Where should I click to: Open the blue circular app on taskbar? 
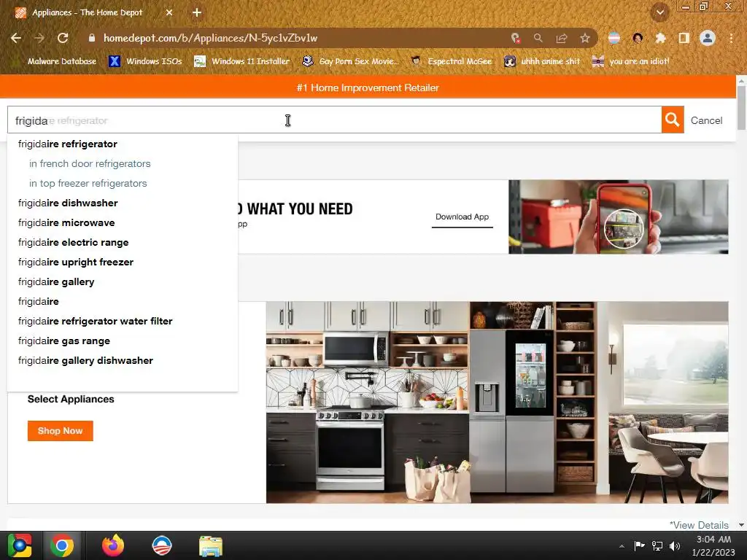tap(161, 545)
